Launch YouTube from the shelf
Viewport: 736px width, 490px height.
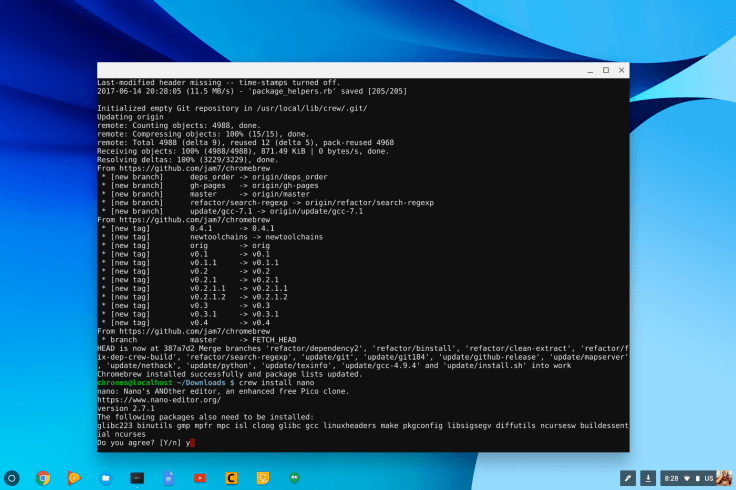tap(199, 478)
